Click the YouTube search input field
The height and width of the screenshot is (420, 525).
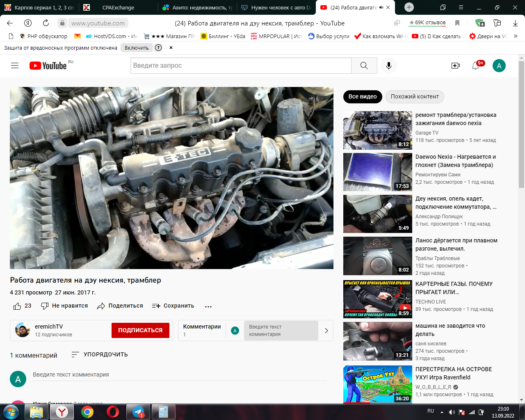(x=241, y=66)
